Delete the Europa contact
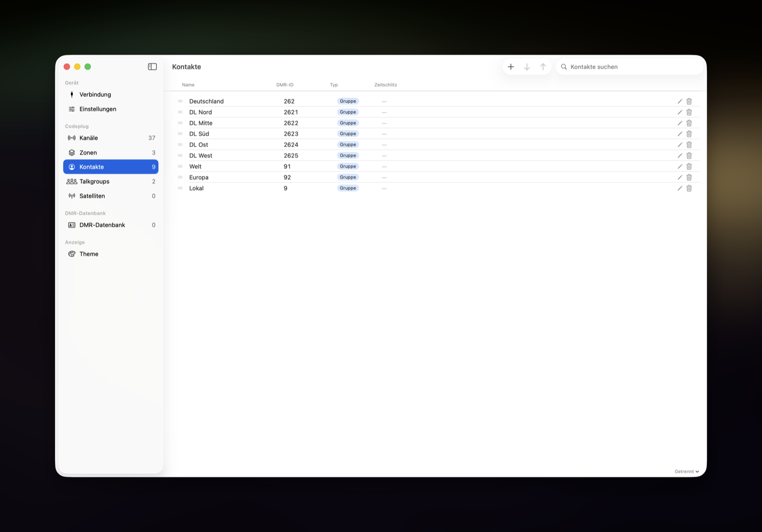Screen dimensions: 762x532 (x=689, y=177)
